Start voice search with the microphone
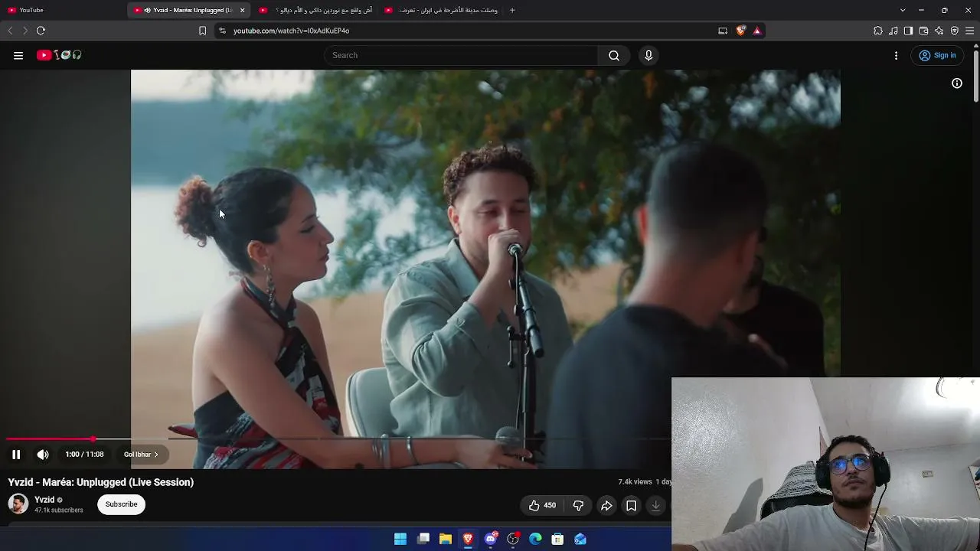 (x=648, y=55)
